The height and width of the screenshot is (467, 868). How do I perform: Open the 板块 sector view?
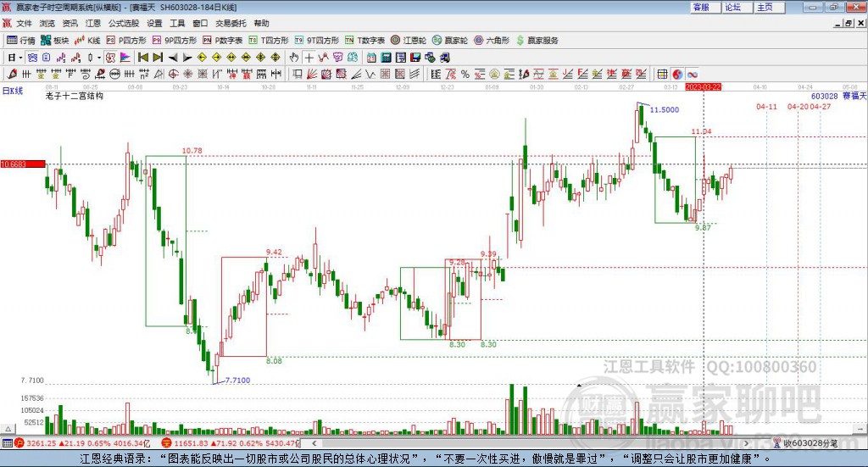(x=55, y=41)
